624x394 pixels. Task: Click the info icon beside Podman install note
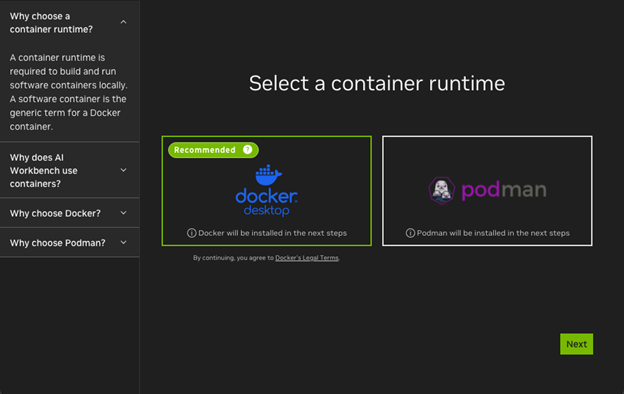point(410,233)
